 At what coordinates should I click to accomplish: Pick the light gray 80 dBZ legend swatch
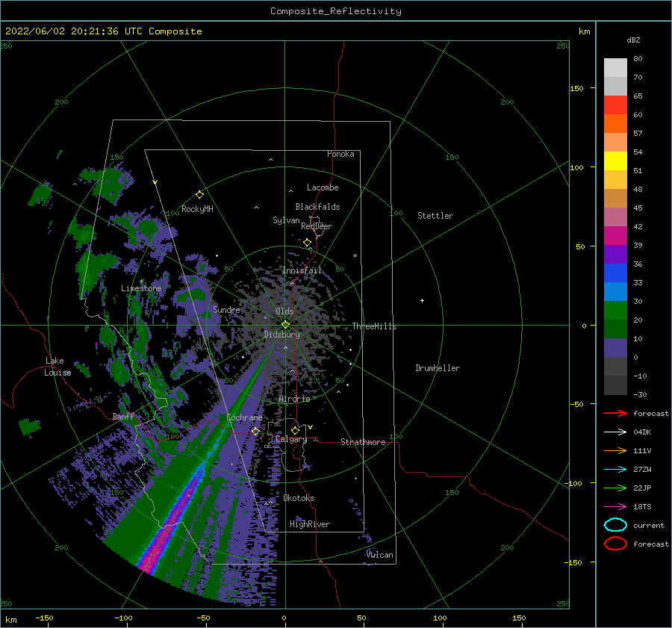(615, 68)
